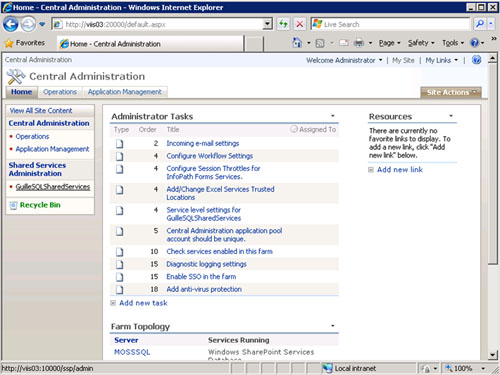Open Favorites via the star icon

coord(9,43)
